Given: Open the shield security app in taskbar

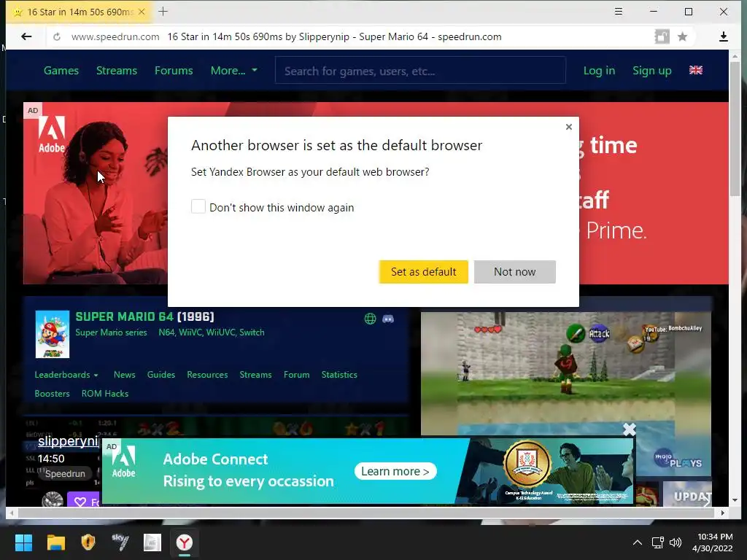Looking at the screenshot, I should pyautogui.click(x=88, y=542).
